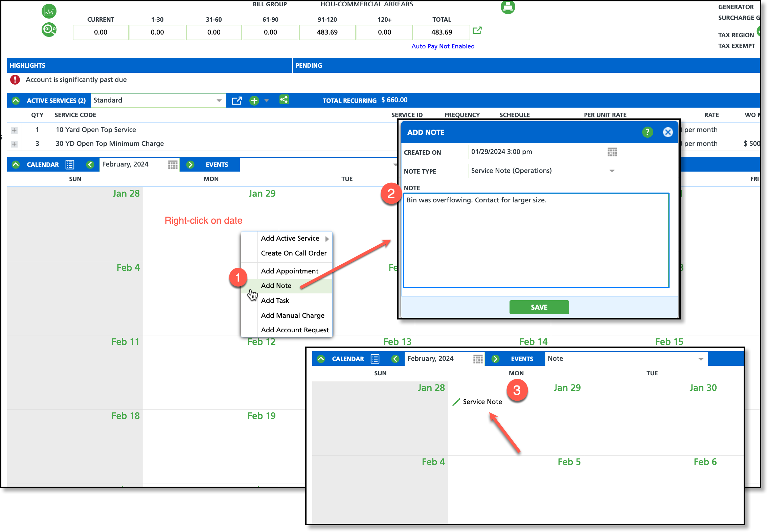
Task: Expand the 10 Yard Open Top Service row
Action: coord(14,130)
